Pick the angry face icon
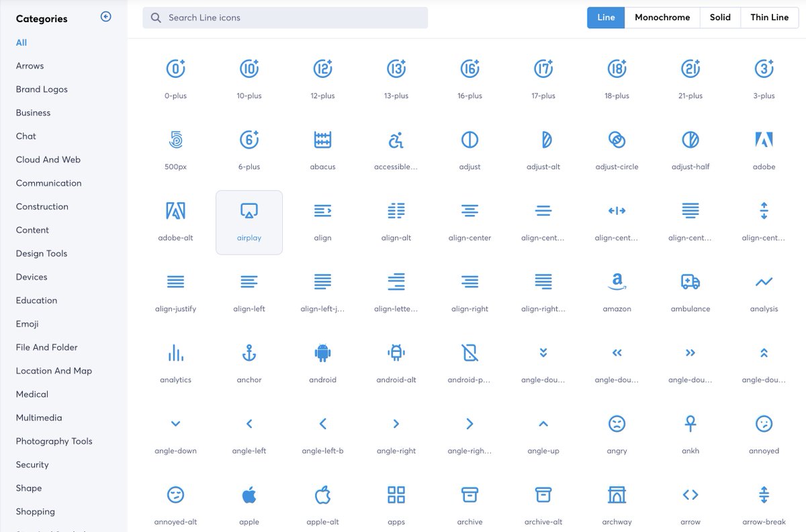The height and width of the screenshot is (532, 806). tap(617, 424)
